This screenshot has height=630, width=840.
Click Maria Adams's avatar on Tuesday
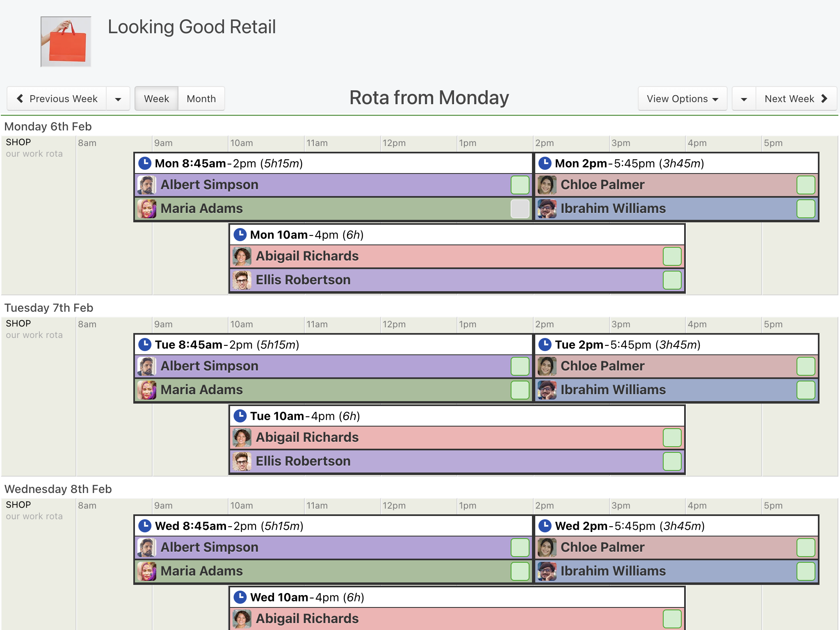[x=147, y=390]
